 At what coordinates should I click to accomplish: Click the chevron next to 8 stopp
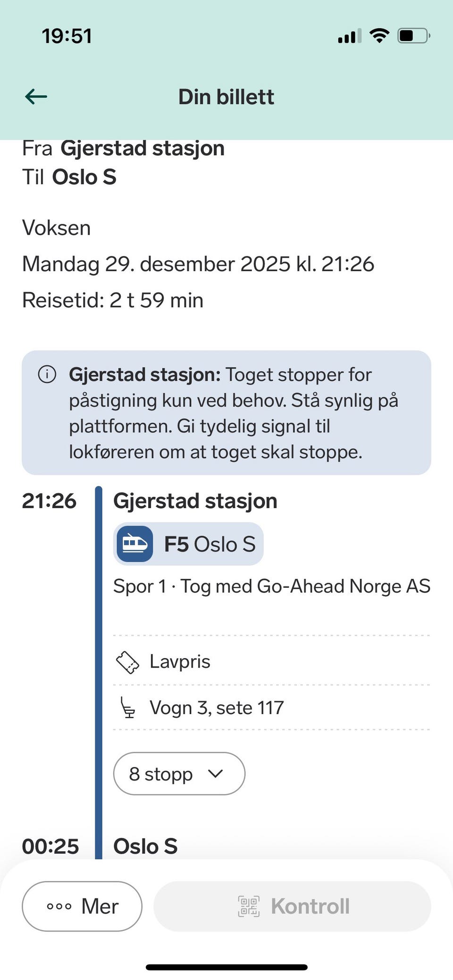(215, 774)
